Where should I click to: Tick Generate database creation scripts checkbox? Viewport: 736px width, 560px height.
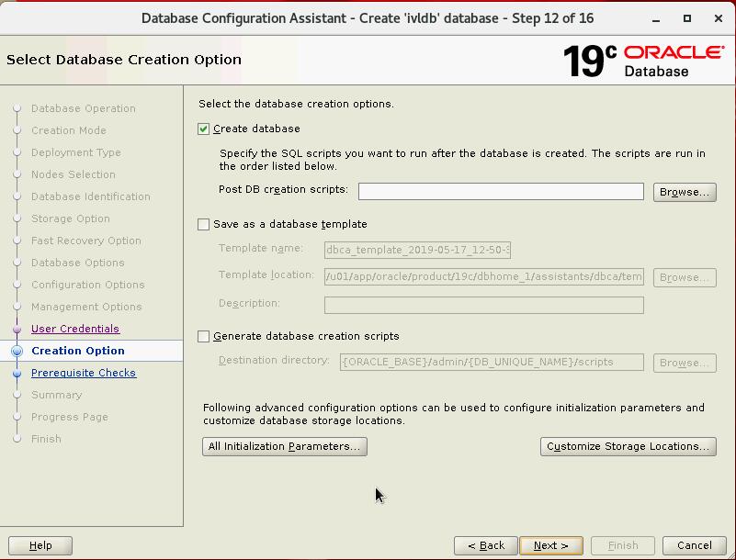[204, 337]
